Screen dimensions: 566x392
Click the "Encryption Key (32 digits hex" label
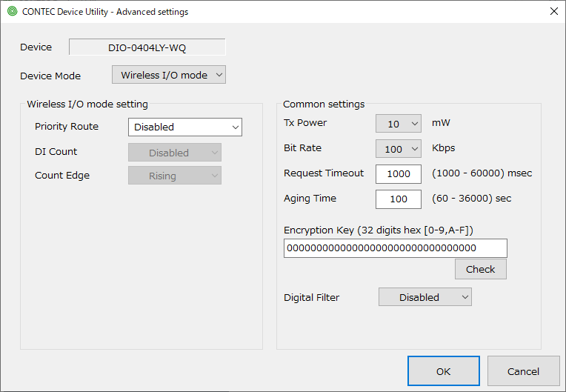[x=379, y=230]
